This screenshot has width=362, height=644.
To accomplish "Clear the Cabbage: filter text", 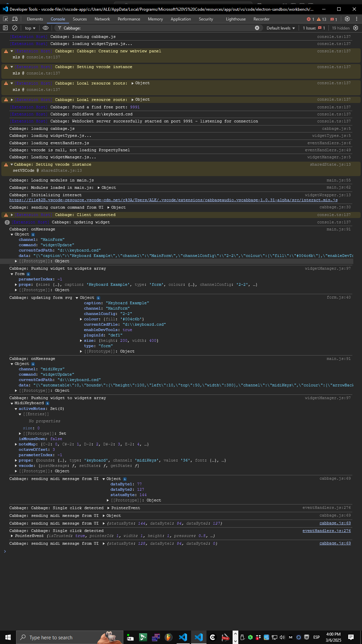I will click(x=257, y=28).
